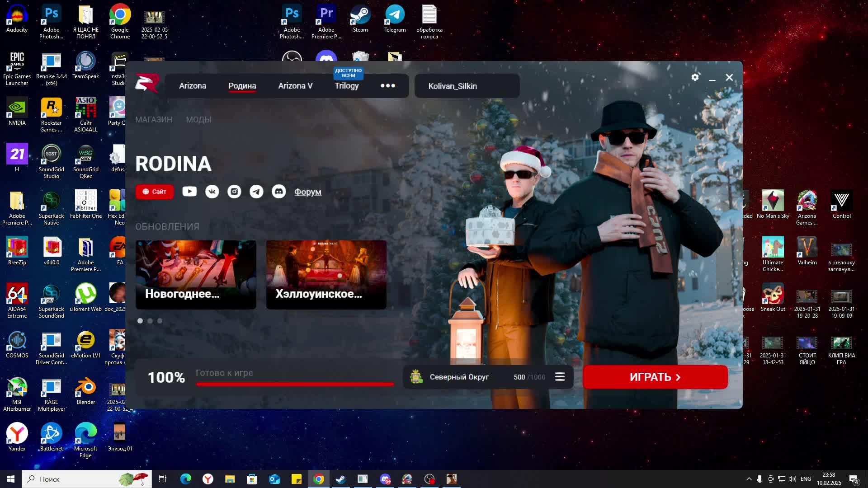Select the Родина tab
868x488 pixels.
[x=242, y=86]
